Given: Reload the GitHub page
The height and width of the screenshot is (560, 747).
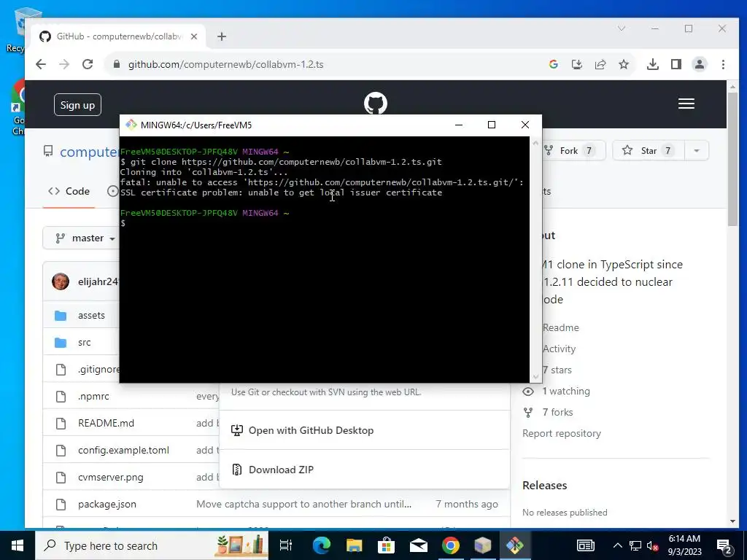Looking at the screenshot, I should coord(88,64).
